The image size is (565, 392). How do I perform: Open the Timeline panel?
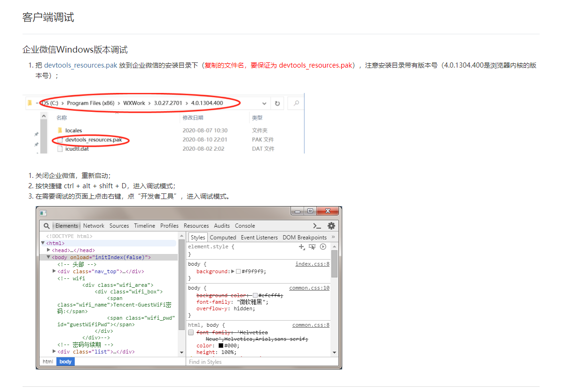[x=144, y=226]
